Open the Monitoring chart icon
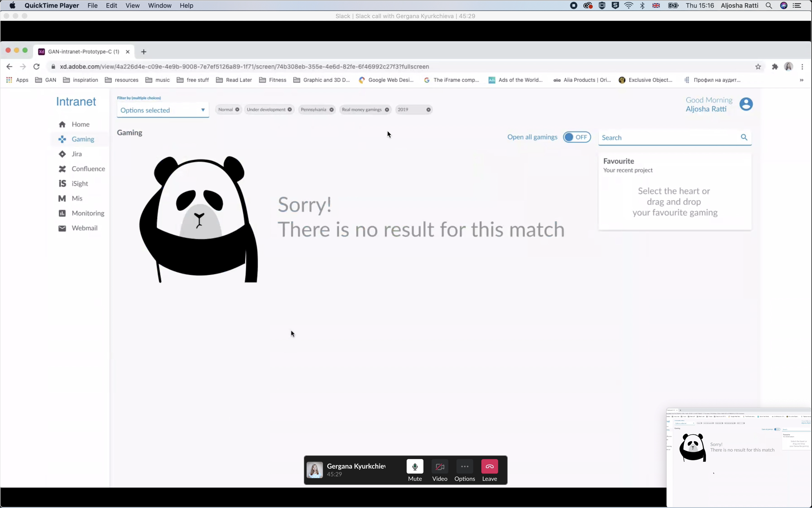This screenshot has width=812, height=508. 62,213
